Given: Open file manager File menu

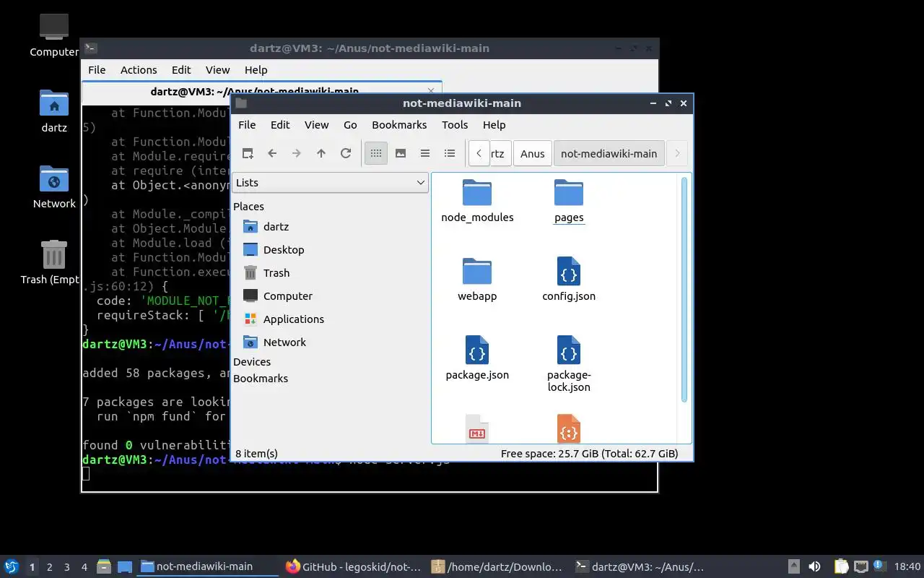Looking at the screenshot, I should point(247,124).
